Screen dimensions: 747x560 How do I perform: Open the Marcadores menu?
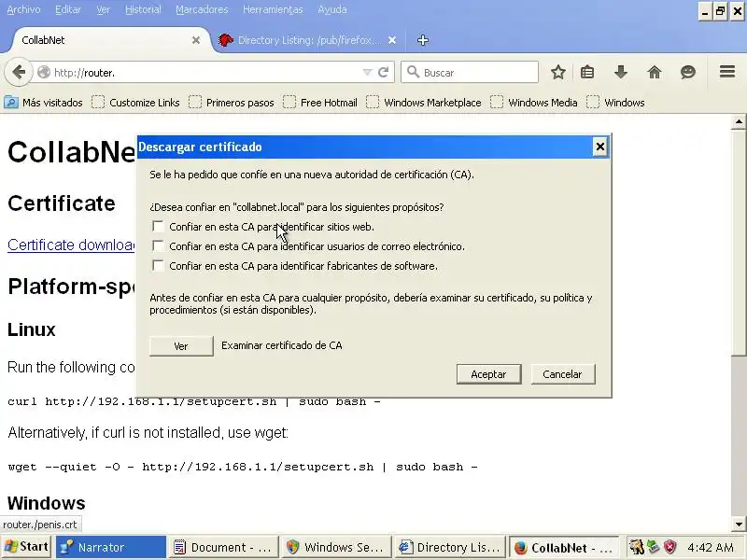coord(202,9)
